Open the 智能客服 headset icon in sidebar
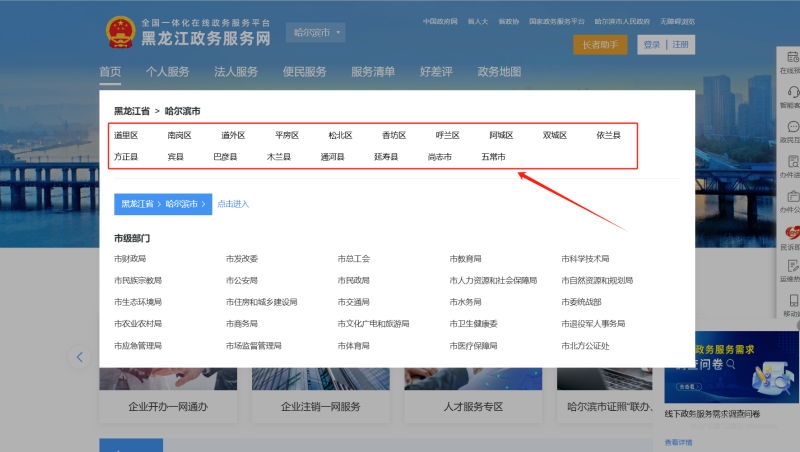The image size is (800, 452). tap(793, 92)
